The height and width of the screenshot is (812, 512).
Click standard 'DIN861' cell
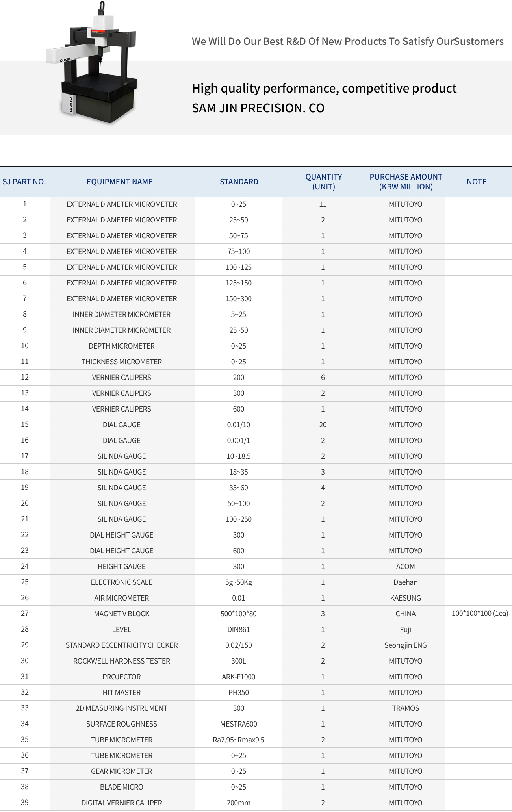pyautogui.click(x=239, y=629)
